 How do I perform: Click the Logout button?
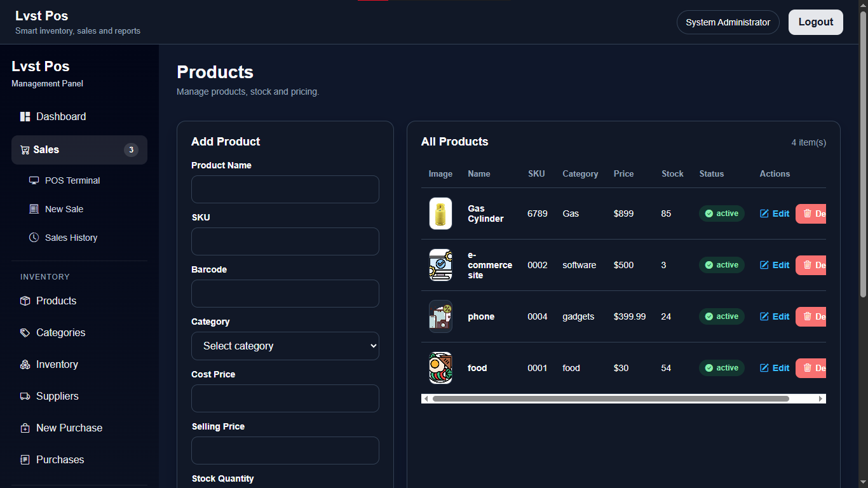816,22
